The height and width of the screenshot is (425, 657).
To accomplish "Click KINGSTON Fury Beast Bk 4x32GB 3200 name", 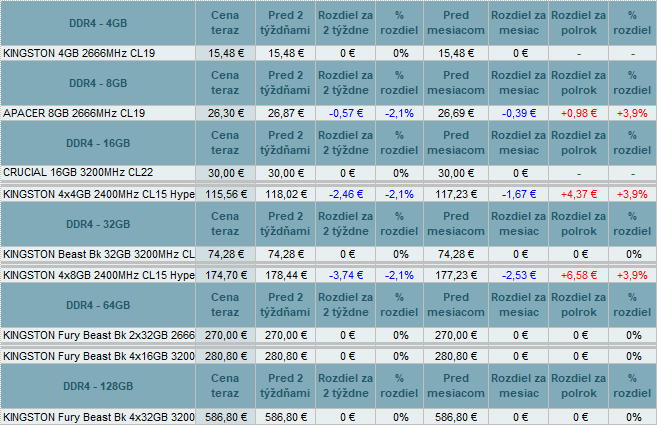I will coord(99,417).
